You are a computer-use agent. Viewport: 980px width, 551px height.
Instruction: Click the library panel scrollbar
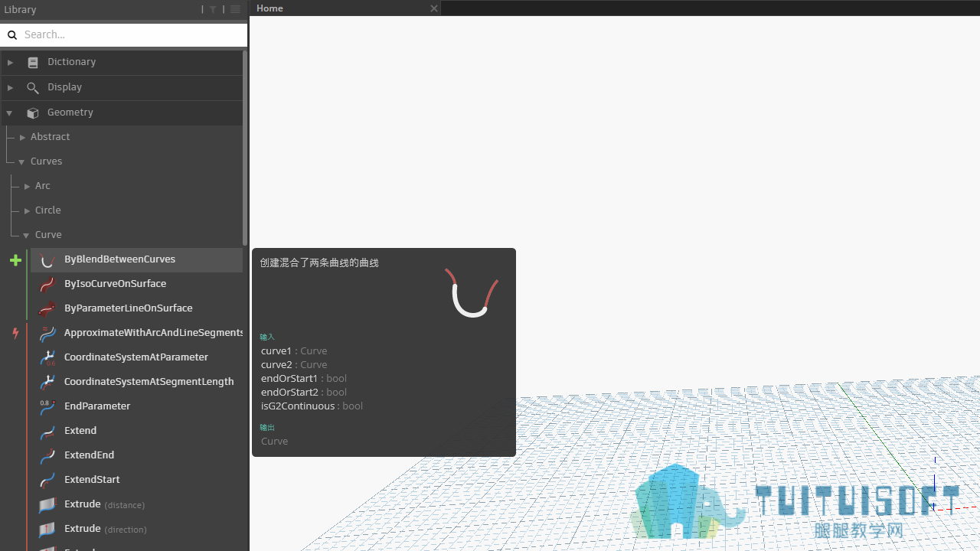[245, 148]
